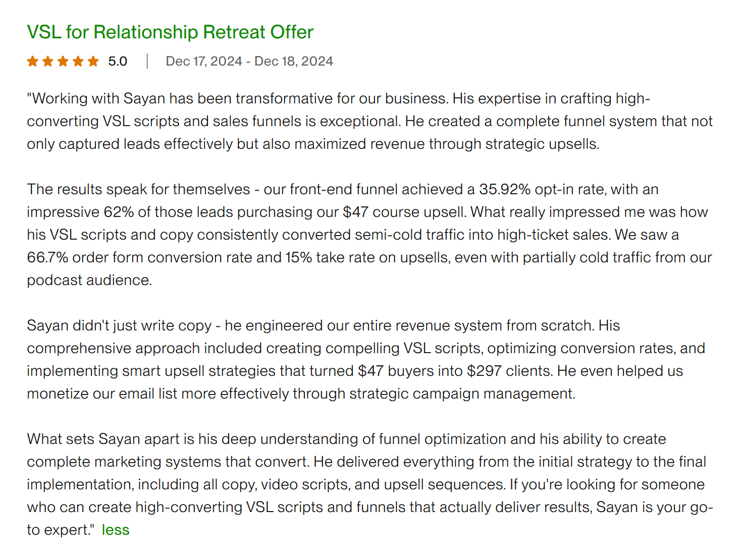
Task: Select the 5.0 rating score
Action: point(118,61)
